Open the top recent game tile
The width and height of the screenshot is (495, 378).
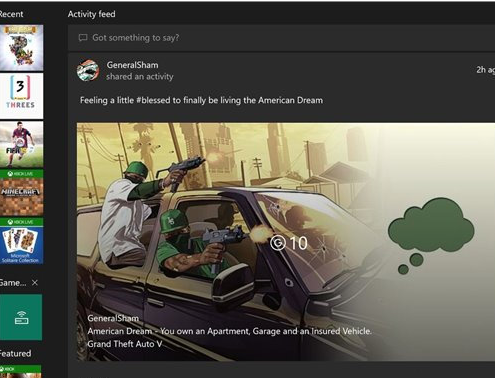tap(21, 48)
